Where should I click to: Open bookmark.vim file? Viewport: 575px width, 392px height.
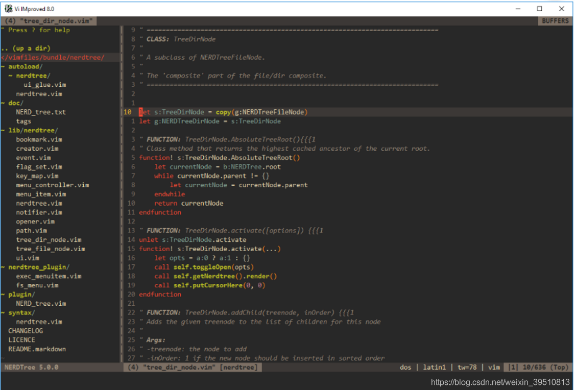pos(39,139)
